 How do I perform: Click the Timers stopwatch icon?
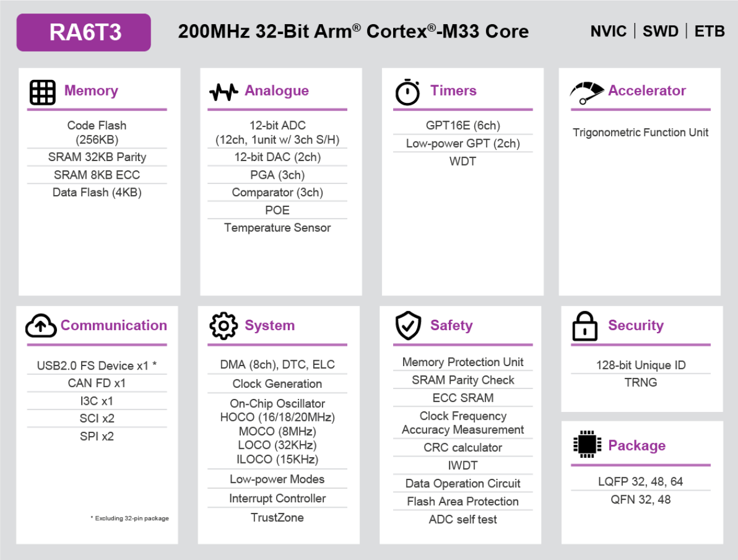407,92
